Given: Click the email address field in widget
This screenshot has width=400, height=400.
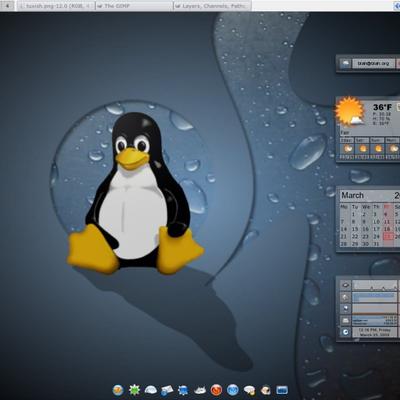Looking at the screenshot, I should [373, 63].
